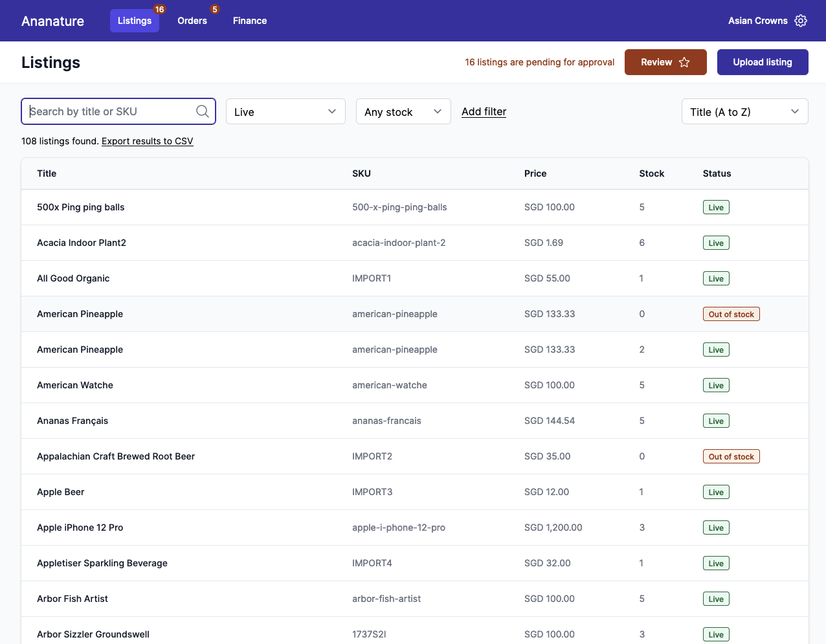The width and height of the screenshot is (826, 644).
Task: Click the Listings badge showing 16
Action: click(159, 10)
